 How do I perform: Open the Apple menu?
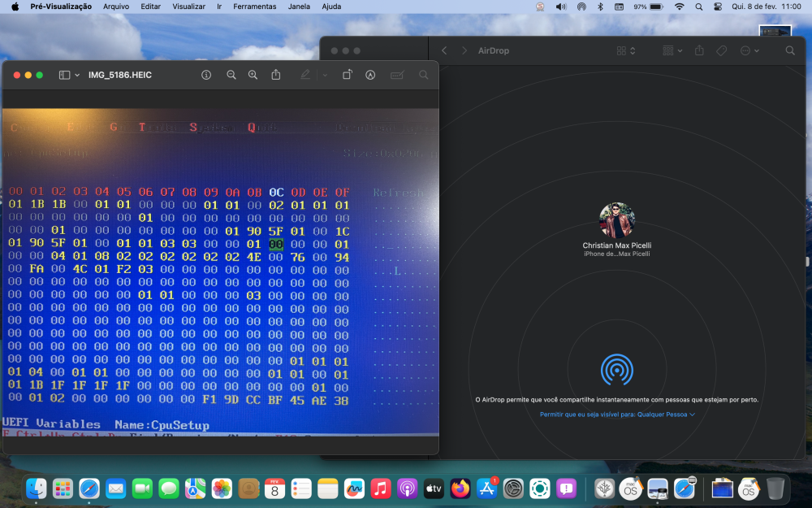coord(15,7)
